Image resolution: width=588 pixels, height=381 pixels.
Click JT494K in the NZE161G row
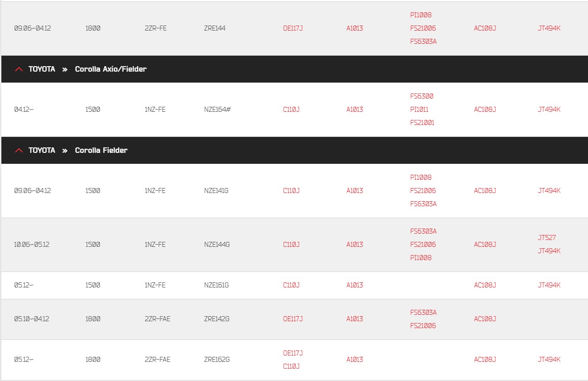[549, 285]
